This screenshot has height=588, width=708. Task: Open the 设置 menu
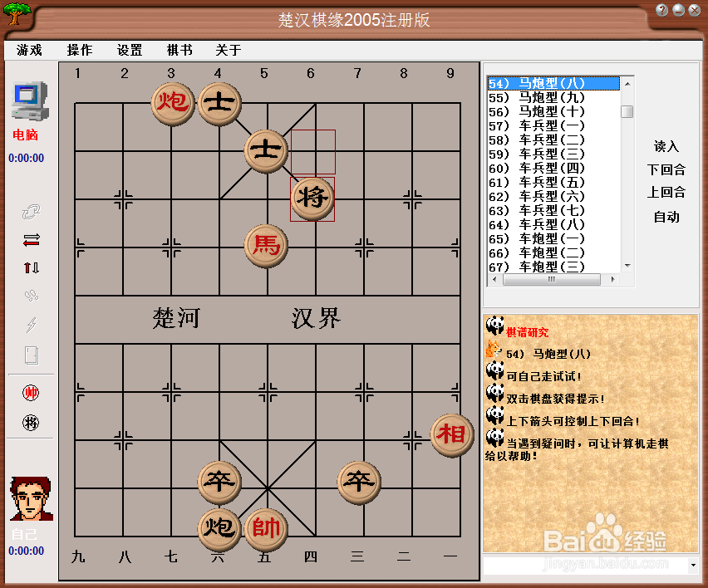click(x=130, y=50)
